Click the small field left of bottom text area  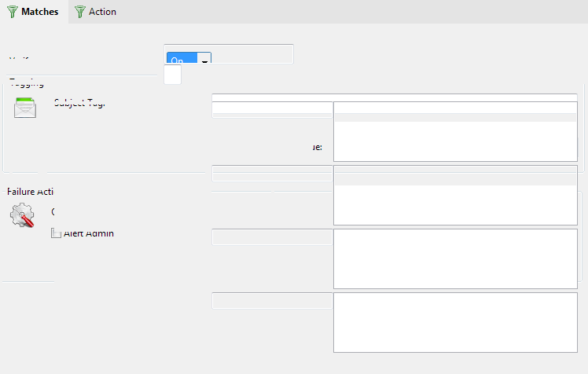point(271,300)
